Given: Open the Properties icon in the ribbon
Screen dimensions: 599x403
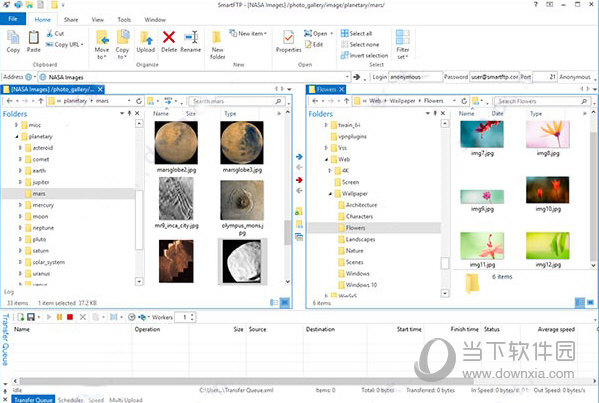Looking at the screenshot, I should tap(288, 42).
